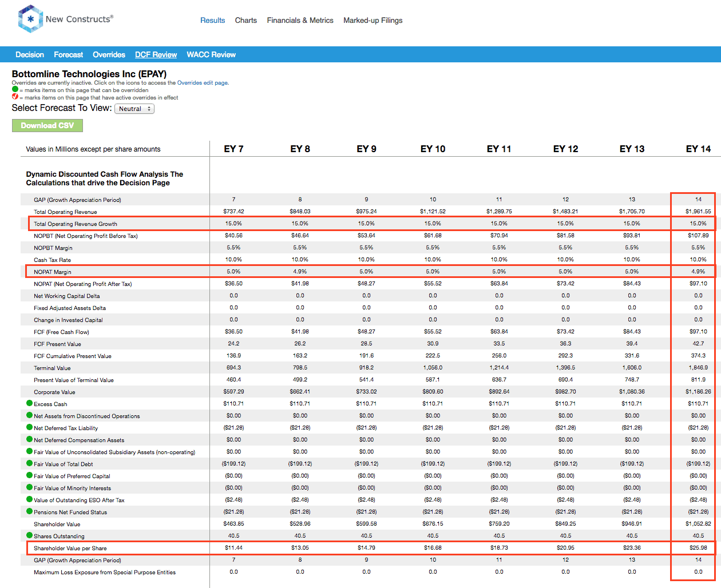The width and height of the screenshot is (721, 588).
Task: Open the Select Forecast To View dropdown
Action: pos(134,109)
